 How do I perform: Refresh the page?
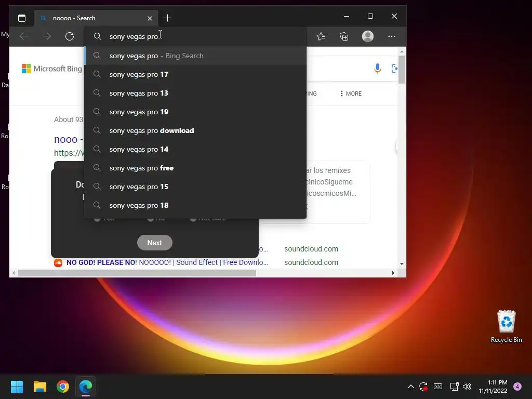coord(70,36)
